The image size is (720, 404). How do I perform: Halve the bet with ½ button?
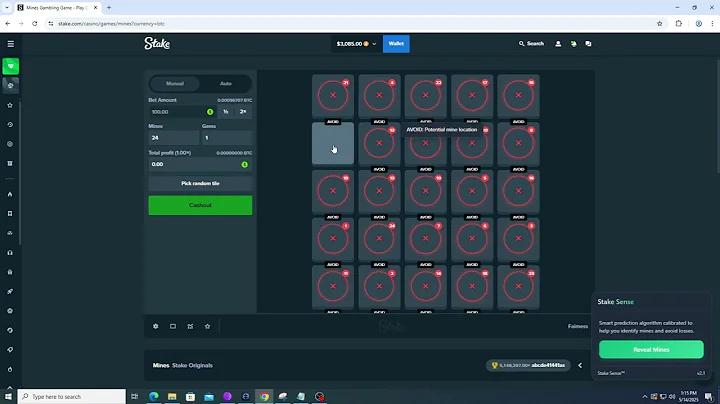226,112
